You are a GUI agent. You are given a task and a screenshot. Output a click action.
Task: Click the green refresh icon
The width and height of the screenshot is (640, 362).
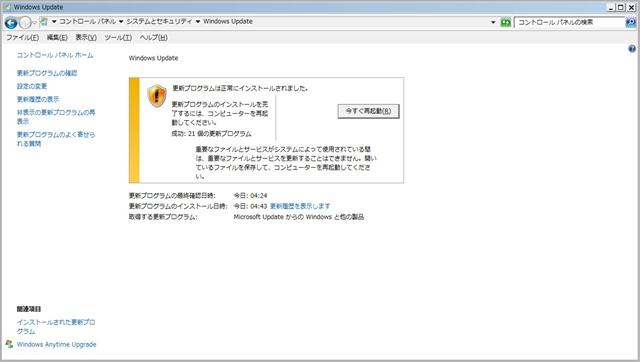click(x=506, y=22)
